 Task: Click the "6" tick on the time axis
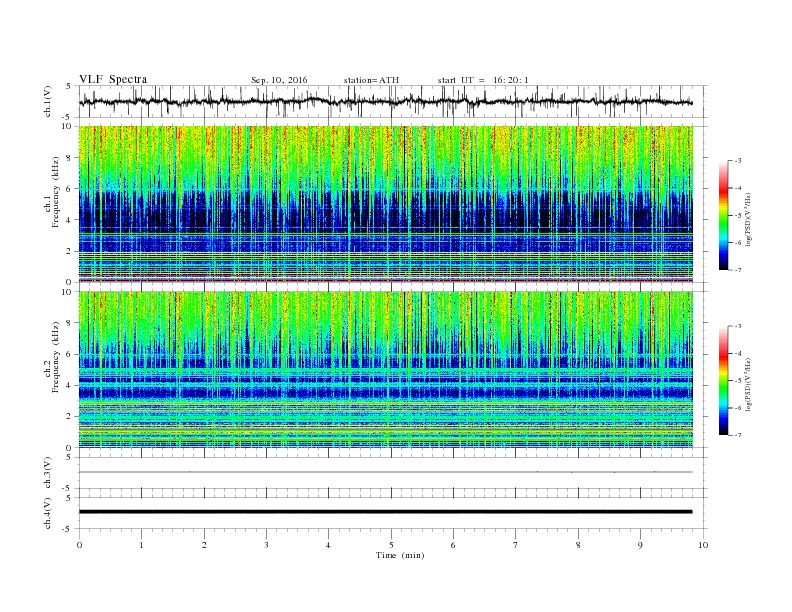point(453,545)
